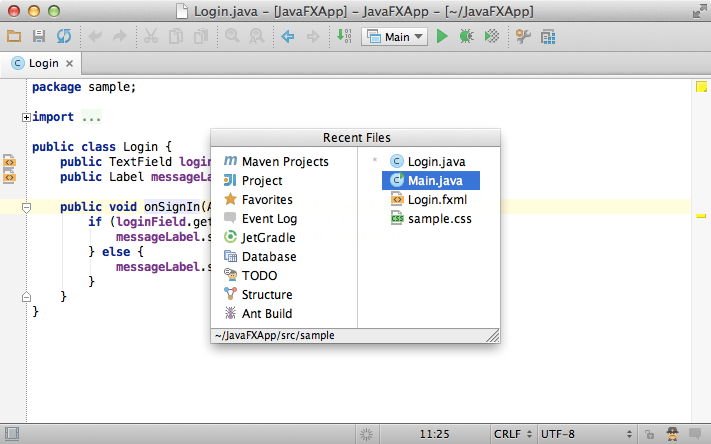Click the Find magnifier icon
Image resolution: width=711 pixels, height=444 pixels.
pos(232,36)
